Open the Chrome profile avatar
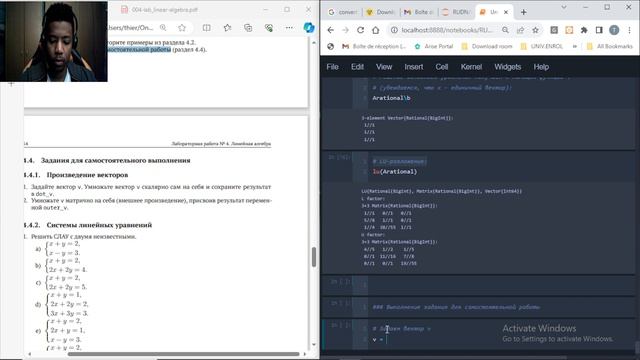 point(614,30)
